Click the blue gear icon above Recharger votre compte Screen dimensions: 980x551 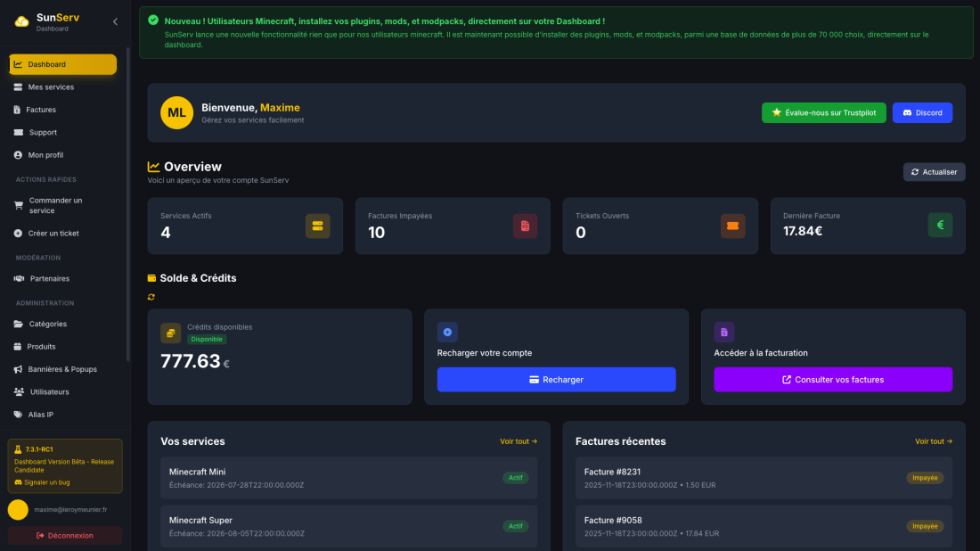447,332
